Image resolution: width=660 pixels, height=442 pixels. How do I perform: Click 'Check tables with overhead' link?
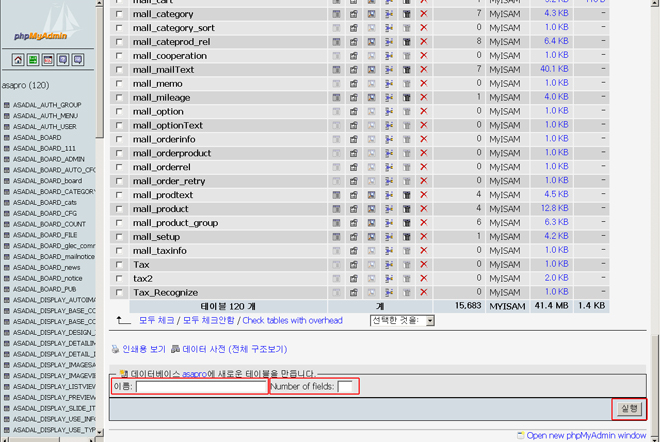pos(292,321)
